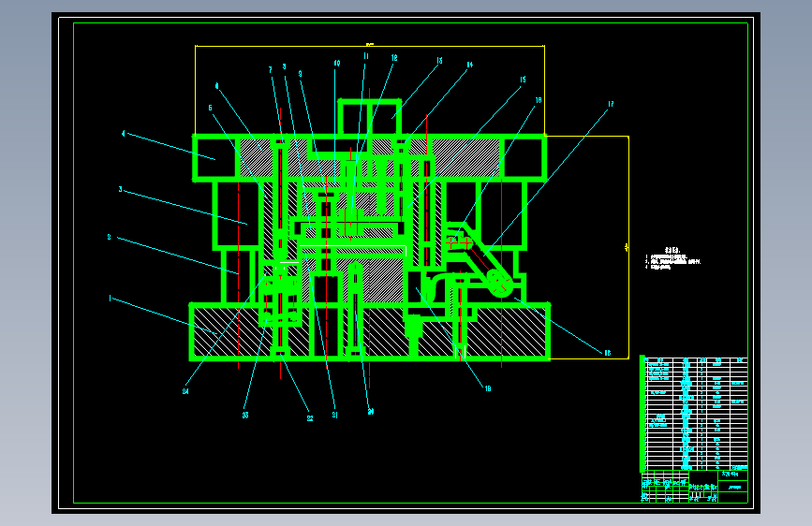Click part callout number 8
812x526 pixels.
(x=284, y=66)
